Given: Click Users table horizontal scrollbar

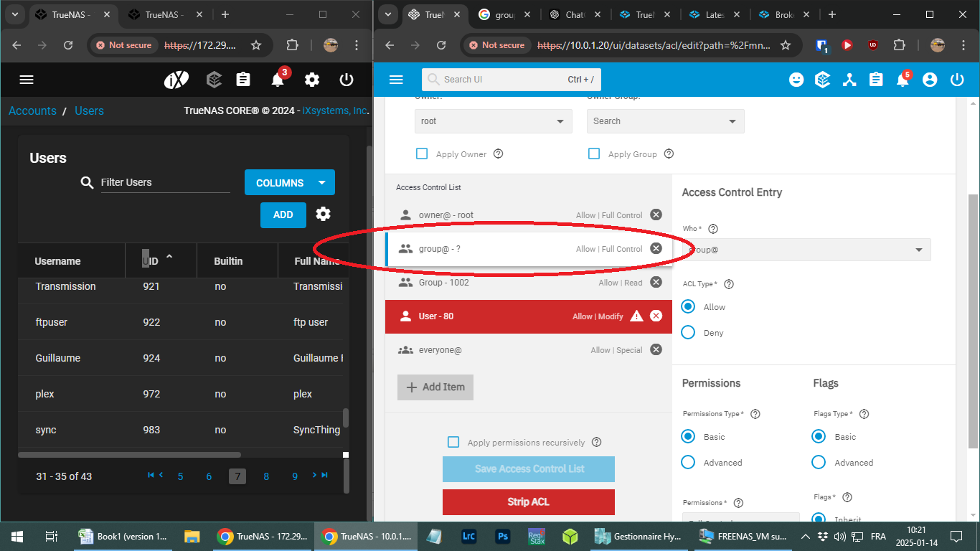Looking at the screenshot, I should (129, 454).
